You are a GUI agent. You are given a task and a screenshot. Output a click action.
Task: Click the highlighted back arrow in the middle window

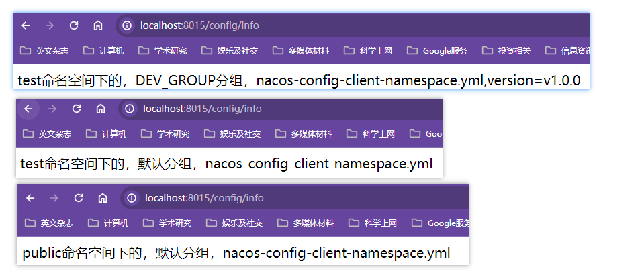click(x=28, y=109)
